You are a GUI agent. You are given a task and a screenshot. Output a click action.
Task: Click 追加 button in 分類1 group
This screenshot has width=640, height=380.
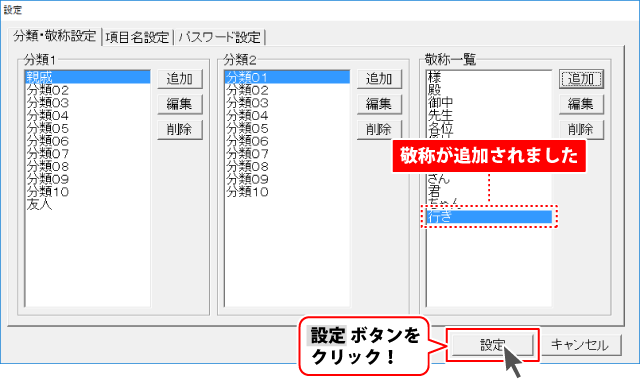(180, 79)
